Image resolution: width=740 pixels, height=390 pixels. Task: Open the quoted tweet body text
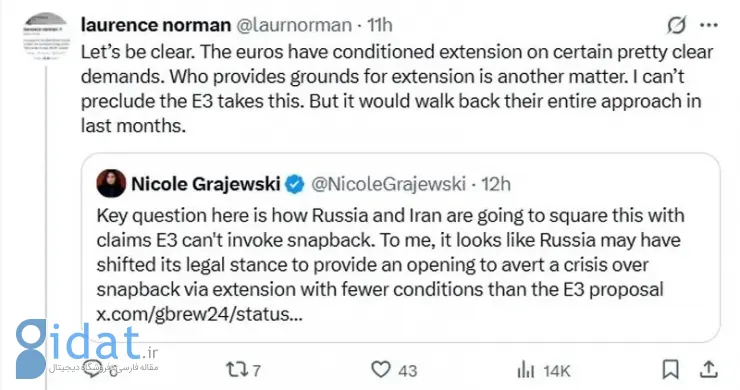click(x=390, y=252)
